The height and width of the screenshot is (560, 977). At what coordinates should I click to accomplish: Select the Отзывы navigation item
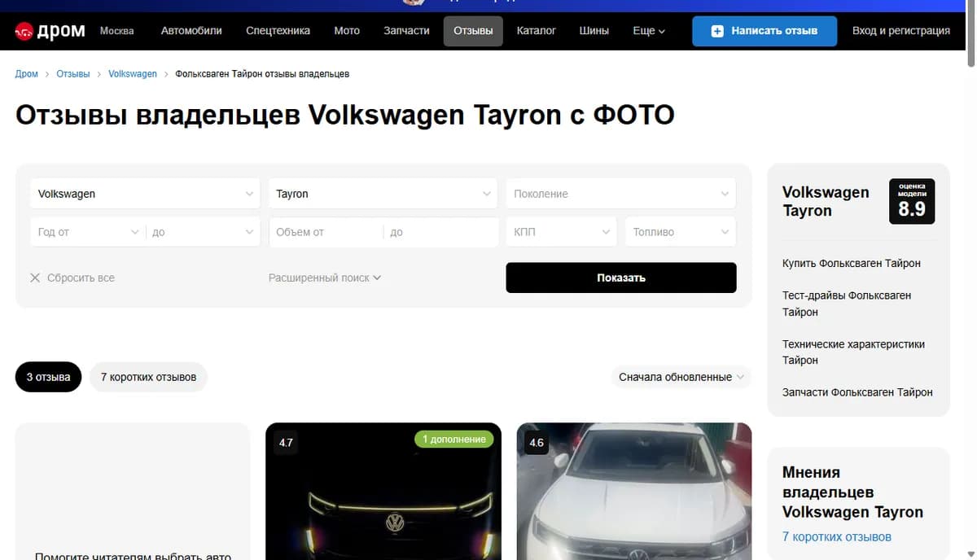coord(473,31)
